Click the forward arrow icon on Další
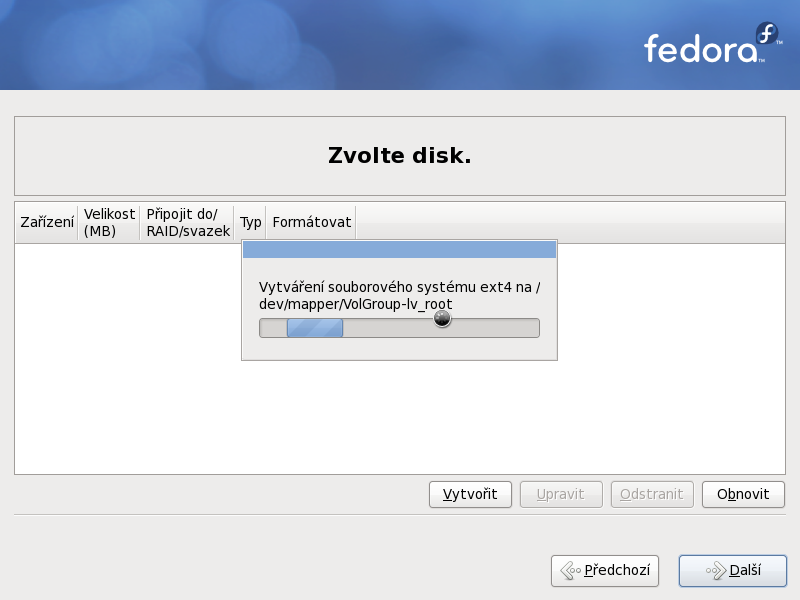This screenshot has width=800, height=600. coord(716,570)
